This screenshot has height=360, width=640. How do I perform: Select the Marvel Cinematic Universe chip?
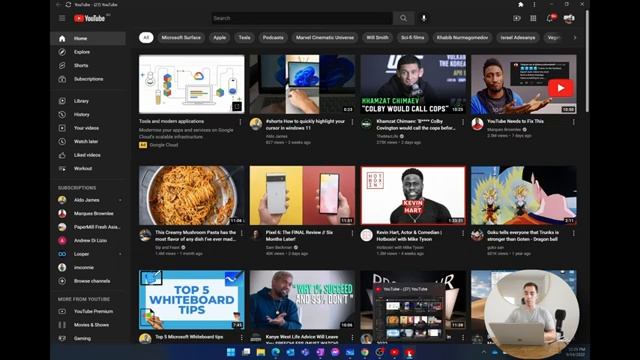coord(325,38)
